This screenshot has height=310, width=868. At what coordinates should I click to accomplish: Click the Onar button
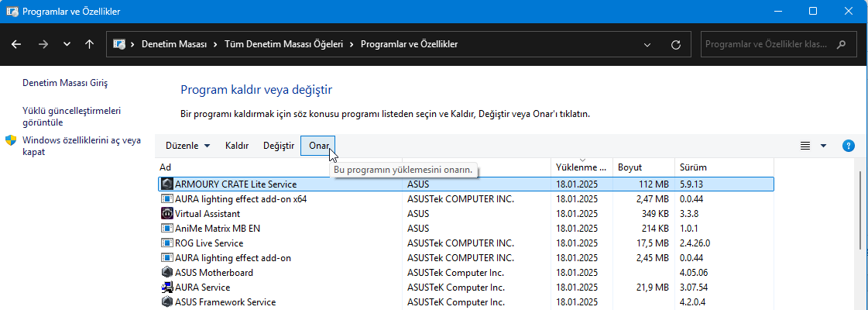[x=319, y=146]
